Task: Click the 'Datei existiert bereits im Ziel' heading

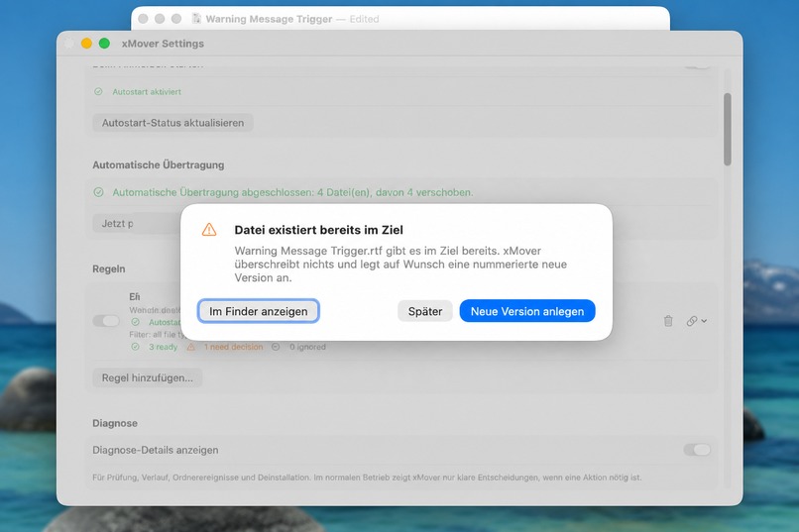Action: [318, 230]
